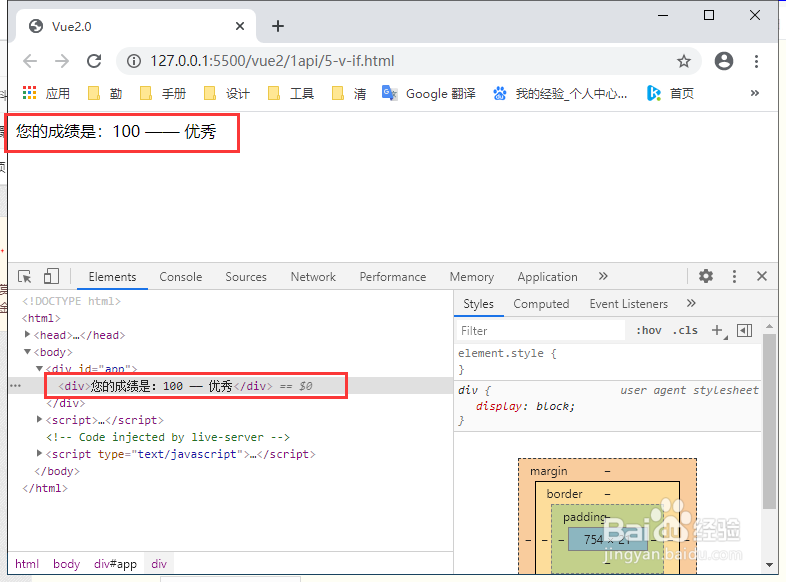The image size is (786, 582).
Task: Open the 清 bookmark folder
Action: click(349, 93)
